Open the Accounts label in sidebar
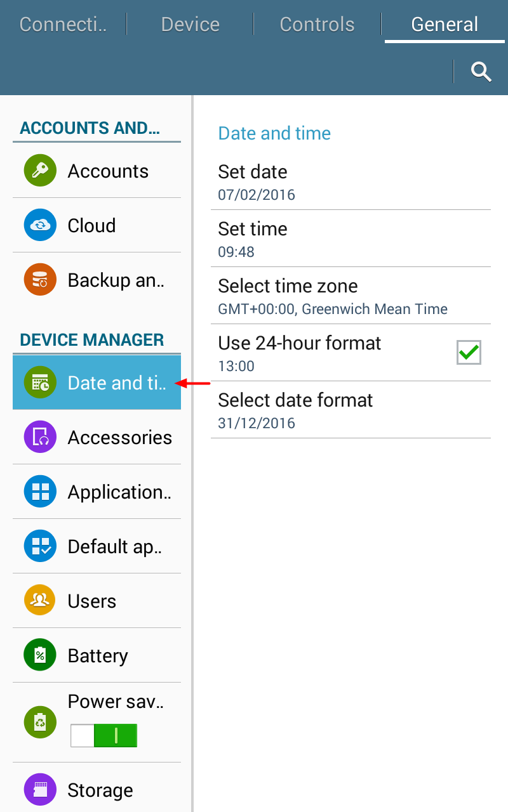The height and width of the screenshot is (812, 508). pyautogui.click(x=108, y=171)
